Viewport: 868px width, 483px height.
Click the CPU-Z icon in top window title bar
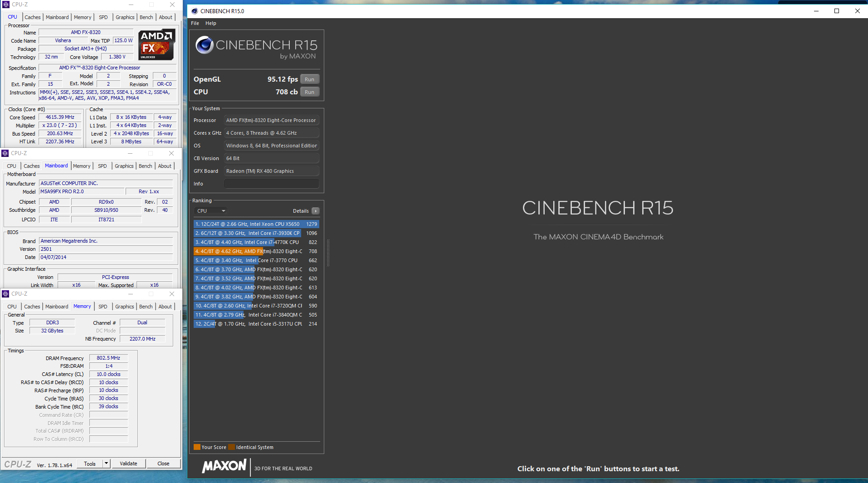[x=6, y=5]
